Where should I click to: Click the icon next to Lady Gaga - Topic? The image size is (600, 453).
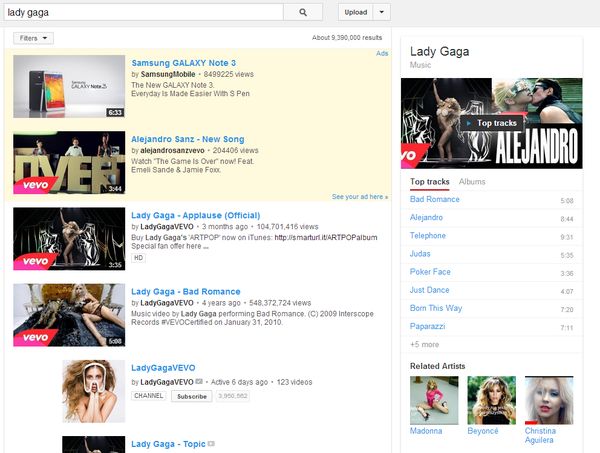(x=211, y=444)
